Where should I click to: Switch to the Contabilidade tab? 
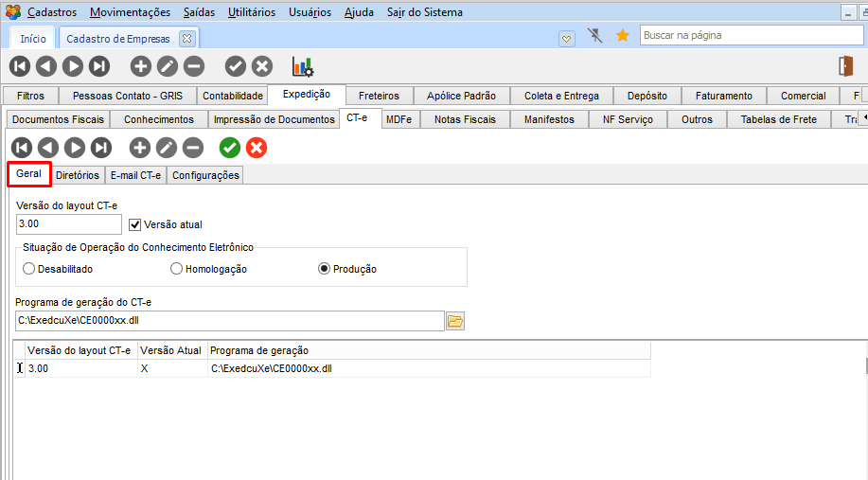click(233, 96)
